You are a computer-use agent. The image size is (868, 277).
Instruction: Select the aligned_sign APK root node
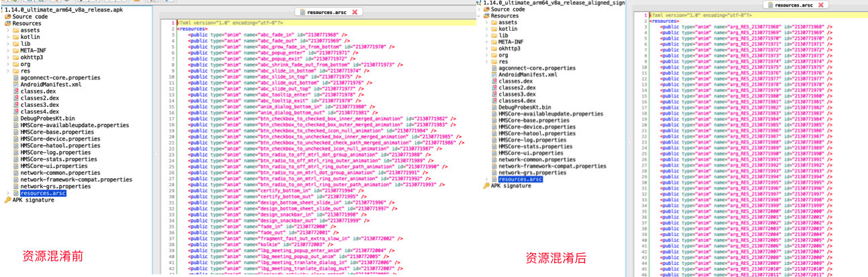(554, 3)
